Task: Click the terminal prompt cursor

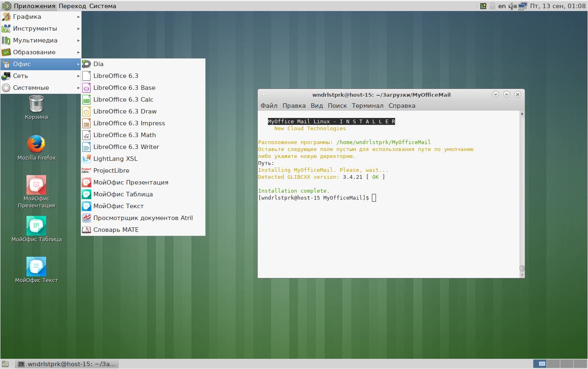Action: 374,198
